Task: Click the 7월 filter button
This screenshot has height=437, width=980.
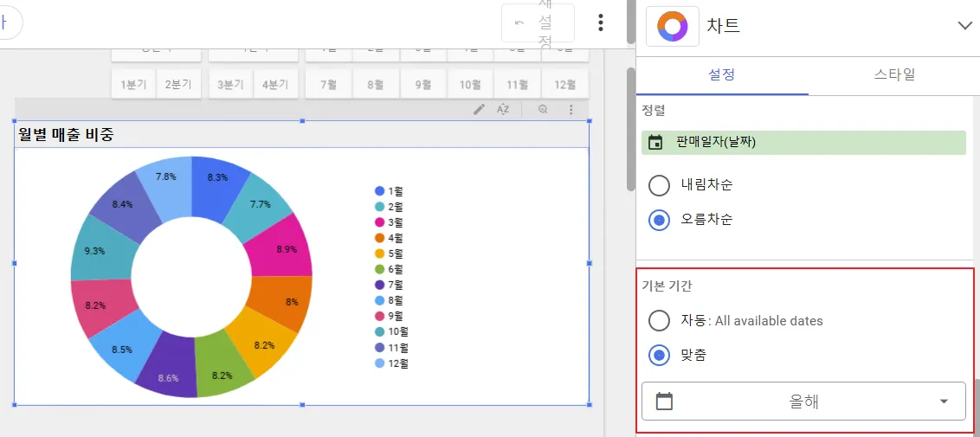Action: click(x=329, y=84)
